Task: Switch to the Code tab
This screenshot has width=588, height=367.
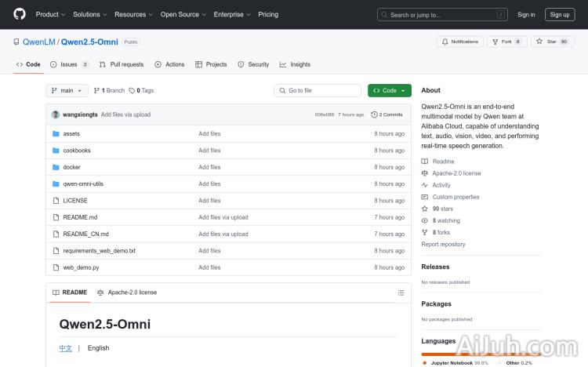Action: [x=28, y=64]
